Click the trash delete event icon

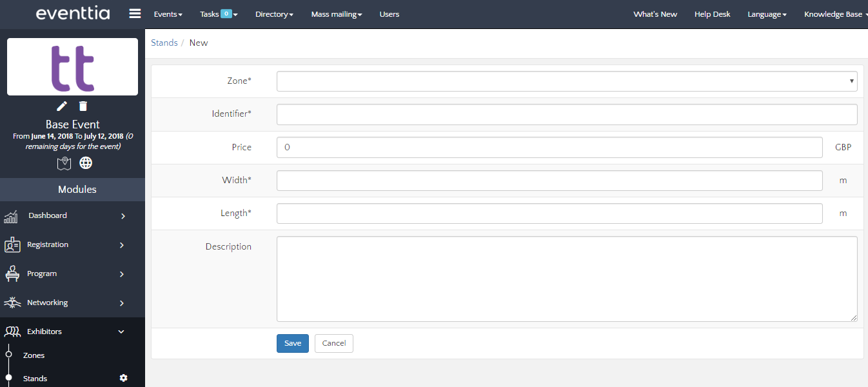pyautogui.click(x=83, y=106)
